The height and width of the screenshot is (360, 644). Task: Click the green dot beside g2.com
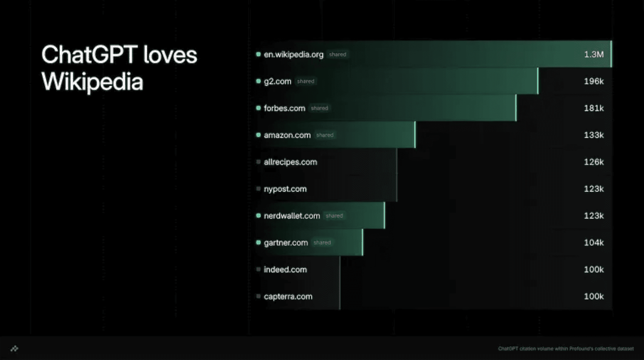coord(258,81)
